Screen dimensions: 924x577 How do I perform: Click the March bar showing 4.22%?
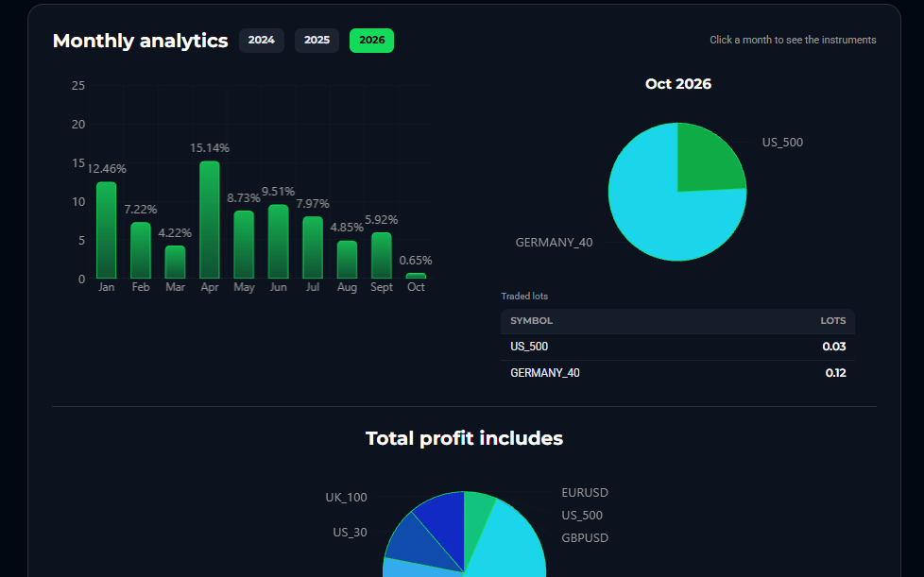click(175, 262)
